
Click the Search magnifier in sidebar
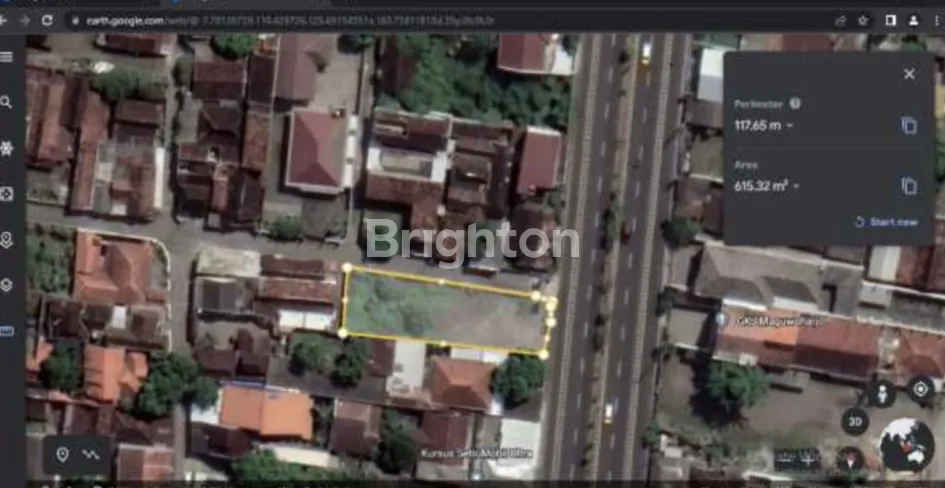coord(7,102)
